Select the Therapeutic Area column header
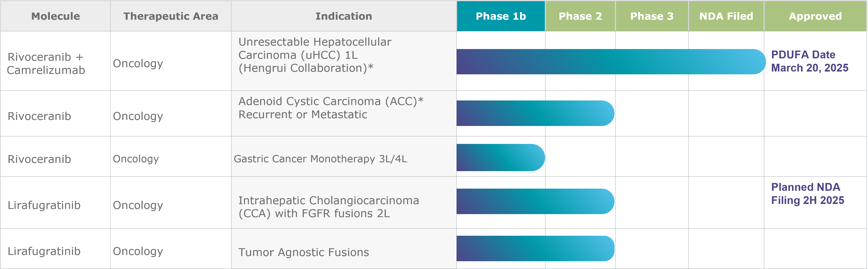Viewport: 868px width, 269px height. tap(171, 16)
